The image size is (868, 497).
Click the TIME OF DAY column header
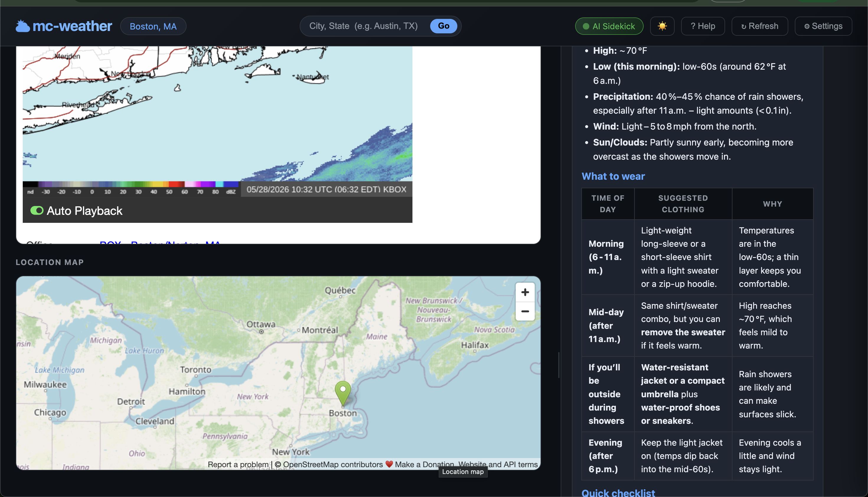(x=608, y=204)
